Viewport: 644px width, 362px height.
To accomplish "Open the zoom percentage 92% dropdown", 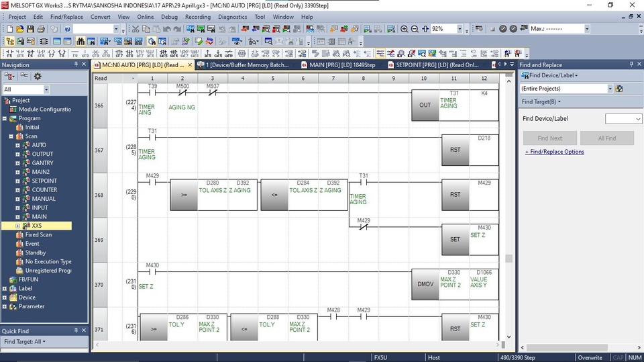I will (460, 29).
